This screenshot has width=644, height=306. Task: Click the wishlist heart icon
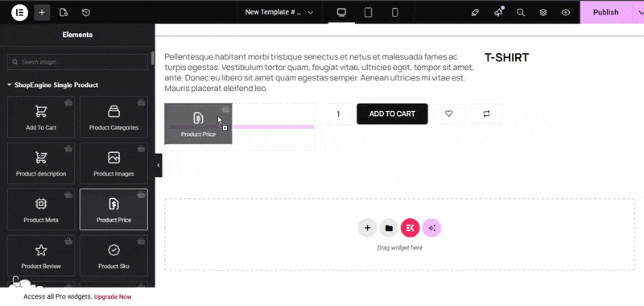(x=449, y=114)
